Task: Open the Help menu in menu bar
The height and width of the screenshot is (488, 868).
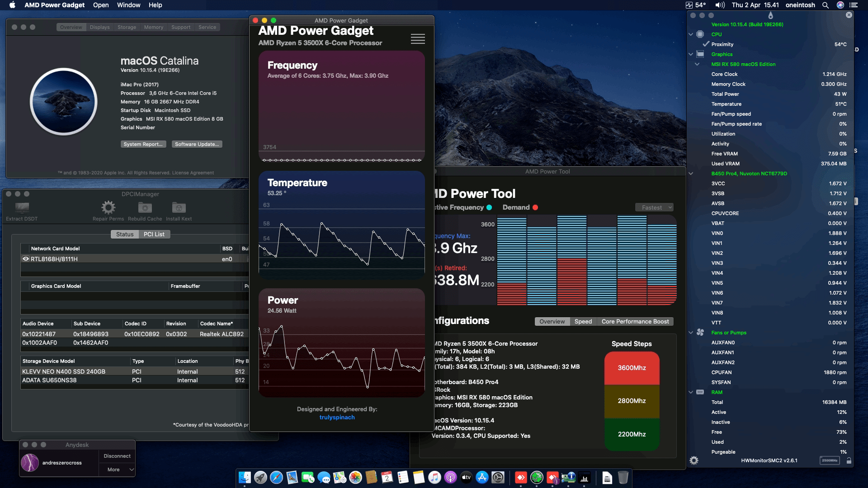Action: click(x=155, y=5)
